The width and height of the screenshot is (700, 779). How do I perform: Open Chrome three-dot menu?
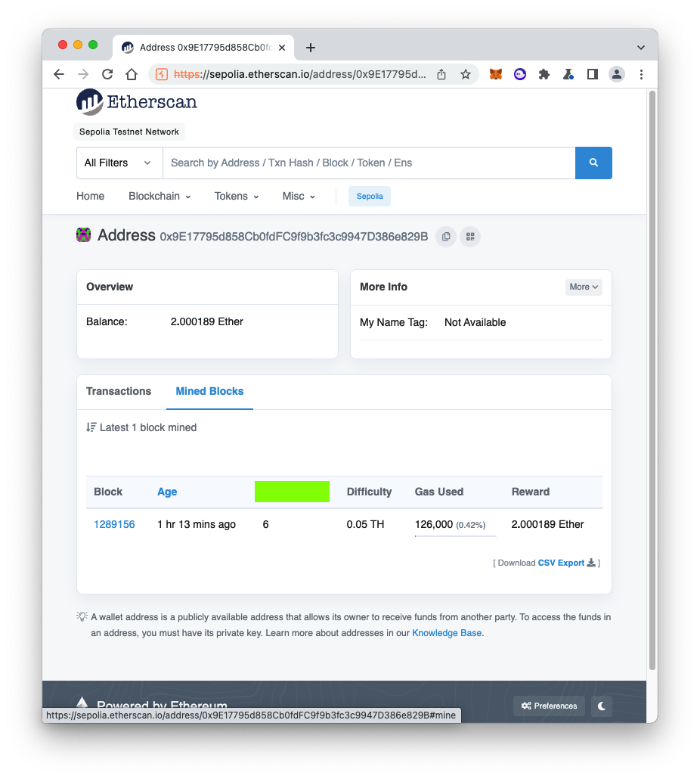tap(641, 75)
